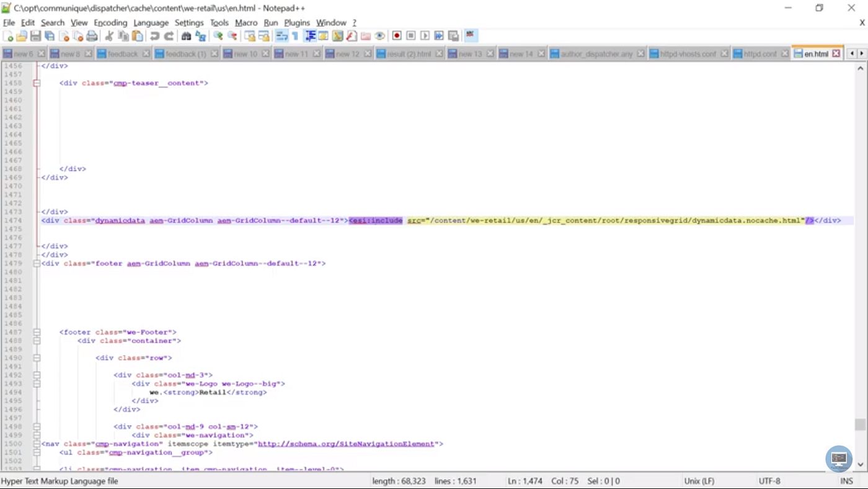Click the Close All toolbar icon
This screenshot has height=489, width=868.
[x=78, y=36]
